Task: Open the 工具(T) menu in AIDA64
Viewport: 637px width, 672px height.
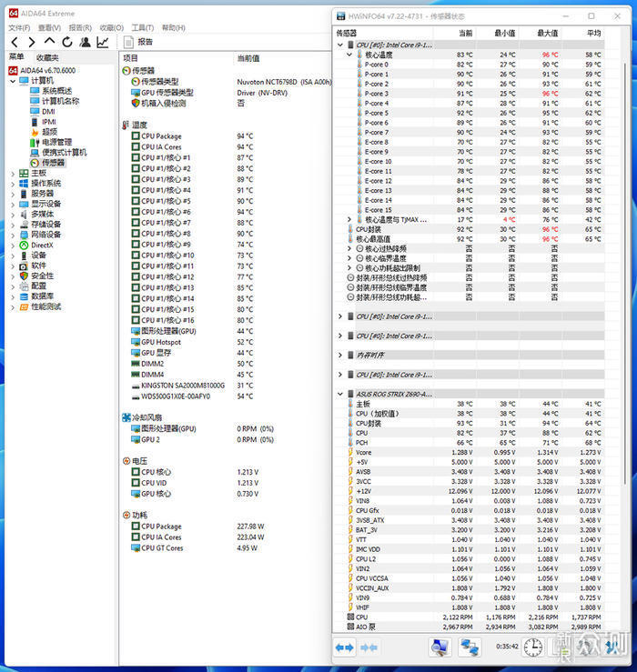Action: [x=142, y=28]
